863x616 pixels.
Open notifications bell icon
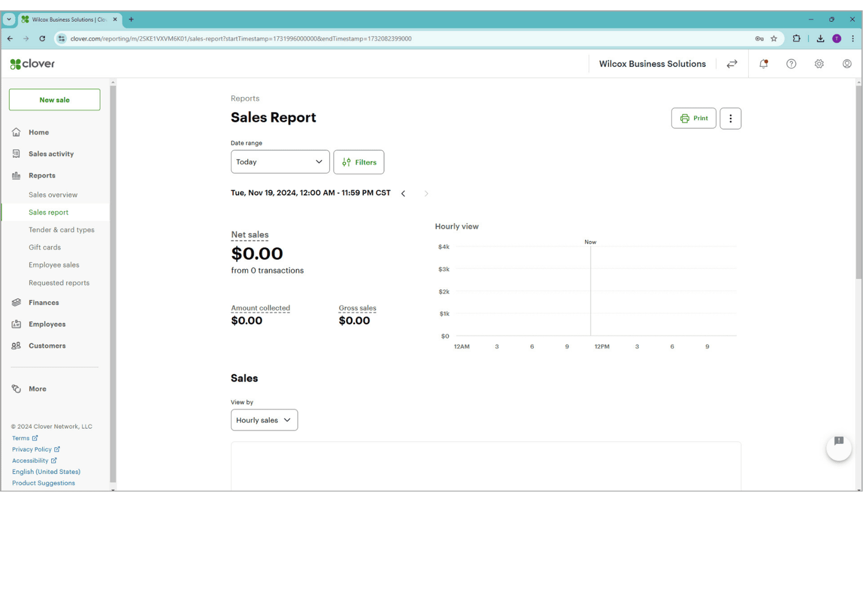pos(764,64)
